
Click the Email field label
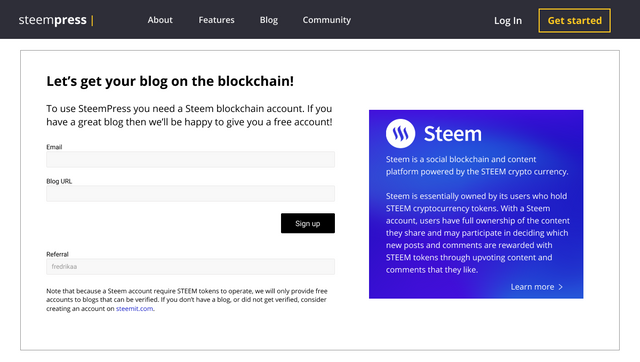coord(54,147)
